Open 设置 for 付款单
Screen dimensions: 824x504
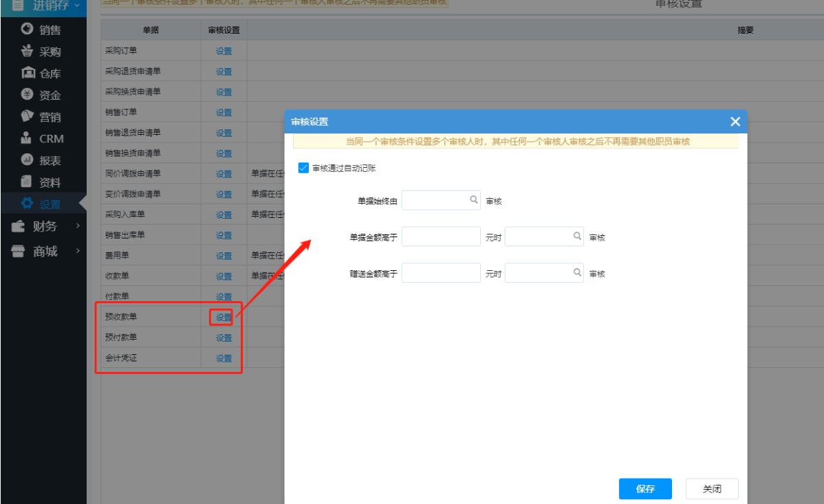(224, 297)
